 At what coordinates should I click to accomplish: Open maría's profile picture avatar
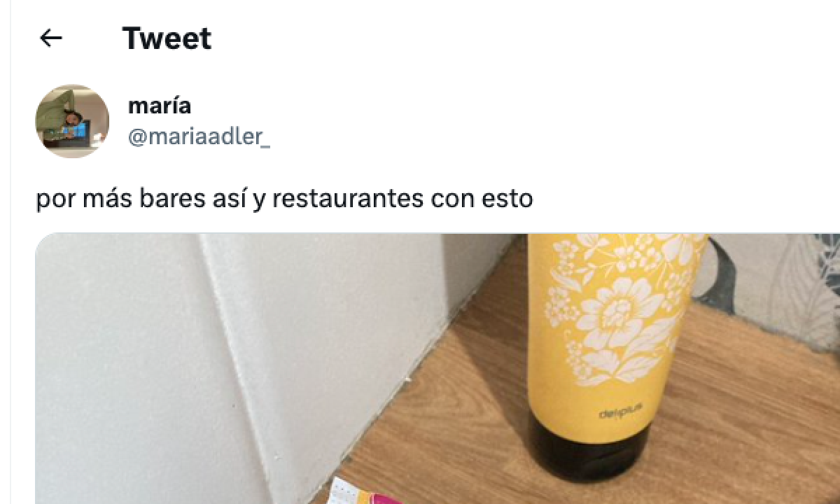(73, 121)
